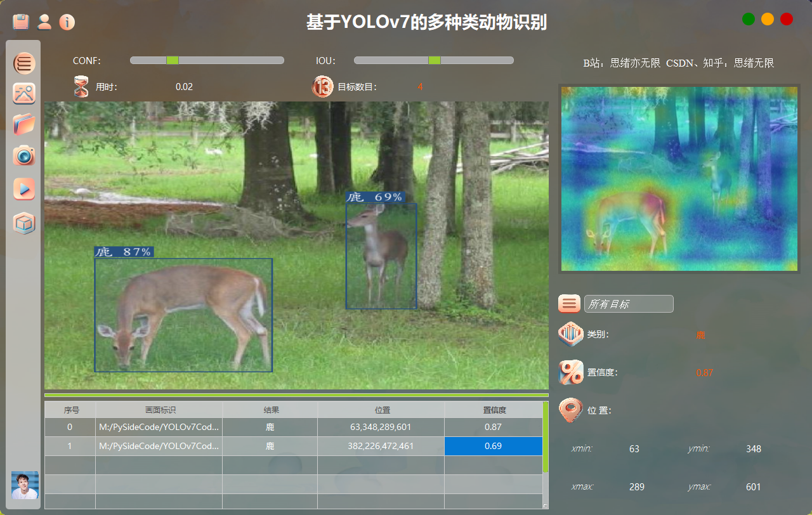Click the red close window button
Image resolution: width=812 pixels, height=515 pixels.
(787, 19)
